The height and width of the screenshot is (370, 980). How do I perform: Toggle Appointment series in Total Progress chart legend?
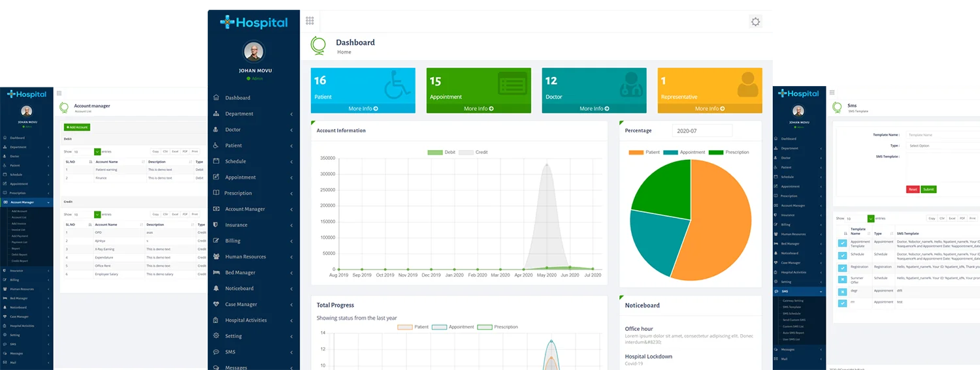pyautogui.click(x=453, y=327)
